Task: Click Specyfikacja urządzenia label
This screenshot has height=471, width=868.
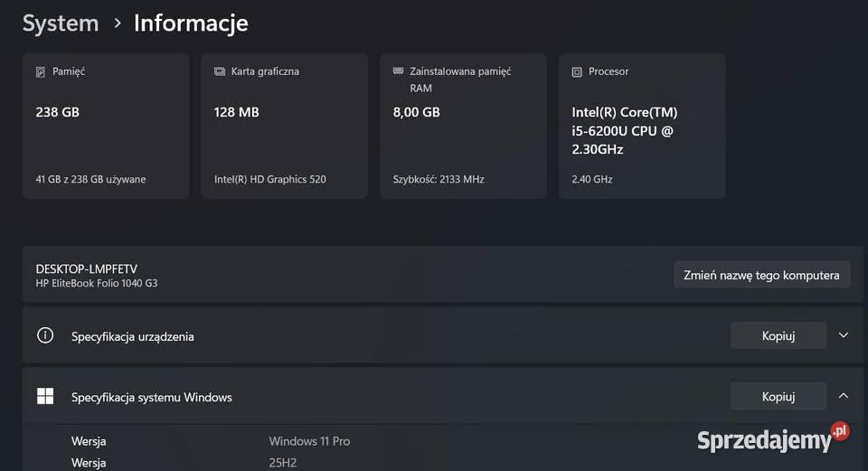Action: 133,336
